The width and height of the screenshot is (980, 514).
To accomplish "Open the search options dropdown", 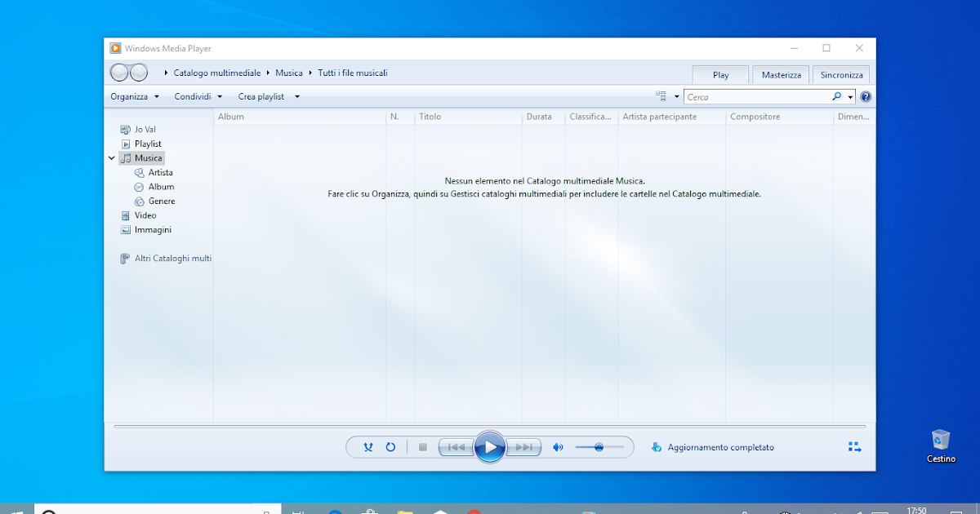I will (849, 95).
